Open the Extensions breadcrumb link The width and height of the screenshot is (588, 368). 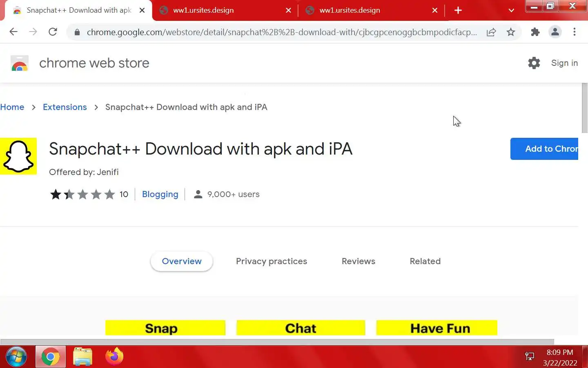click(x=65, y=107)
